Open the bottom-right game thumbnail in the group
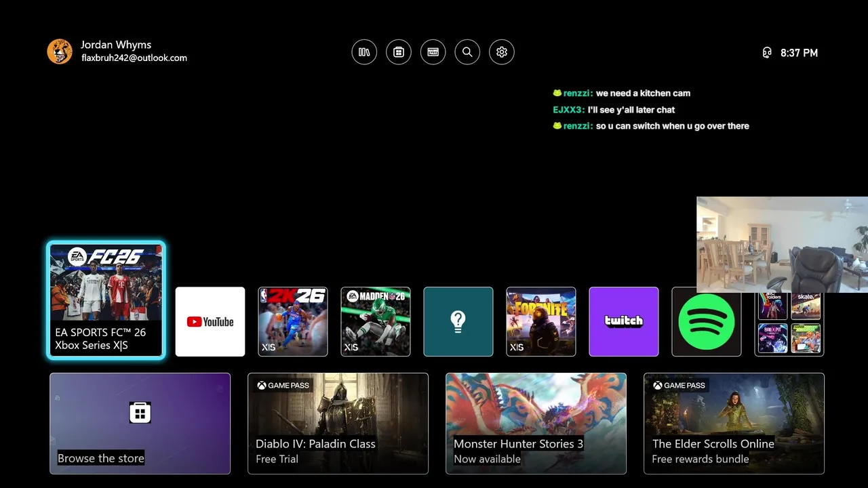 click(x=806, y=338)
